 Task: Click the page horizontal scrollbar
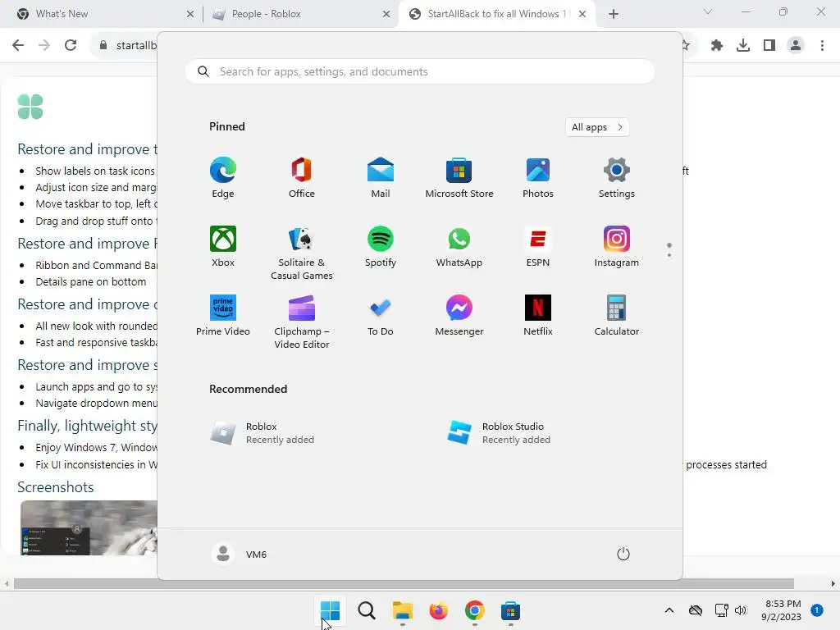tap(404, 583)
